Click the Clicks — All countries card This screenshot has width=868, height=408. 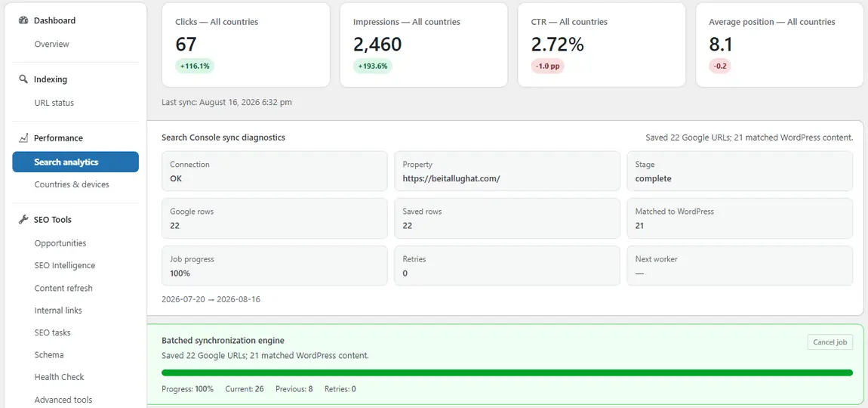[x=245, y=45]
